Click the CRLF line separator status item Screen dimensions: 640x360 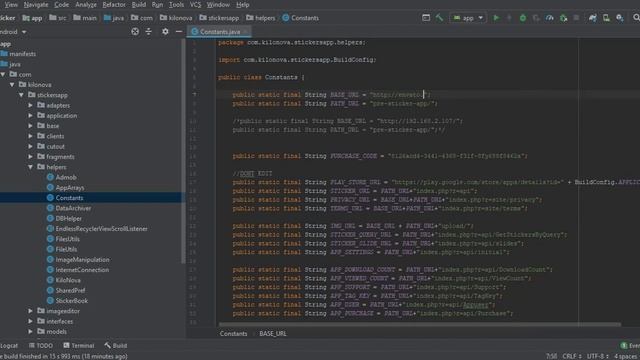(571, 356)
